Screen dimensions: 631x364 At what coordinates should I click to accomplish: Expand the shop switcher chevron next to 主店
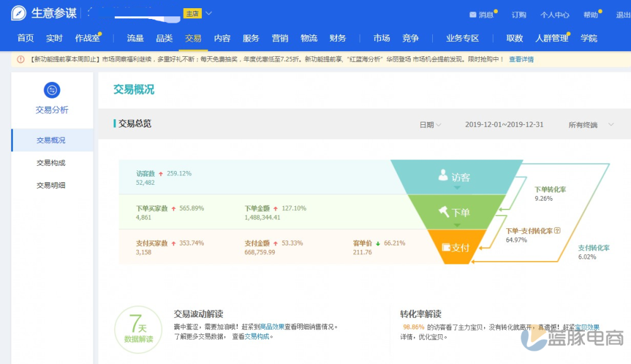pyautogui.click(x=209, y=13)
